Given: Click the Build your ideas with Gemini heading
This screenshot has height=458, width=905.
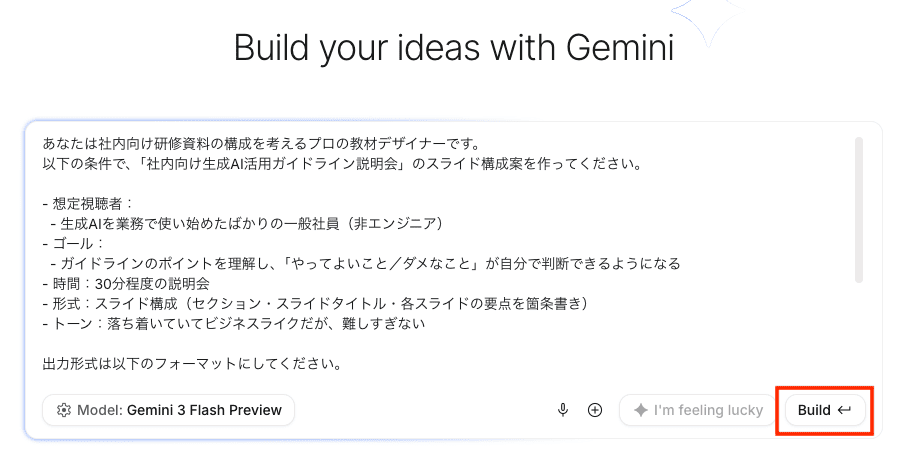Looking at the screenshot, I should (x=454, y=47).
